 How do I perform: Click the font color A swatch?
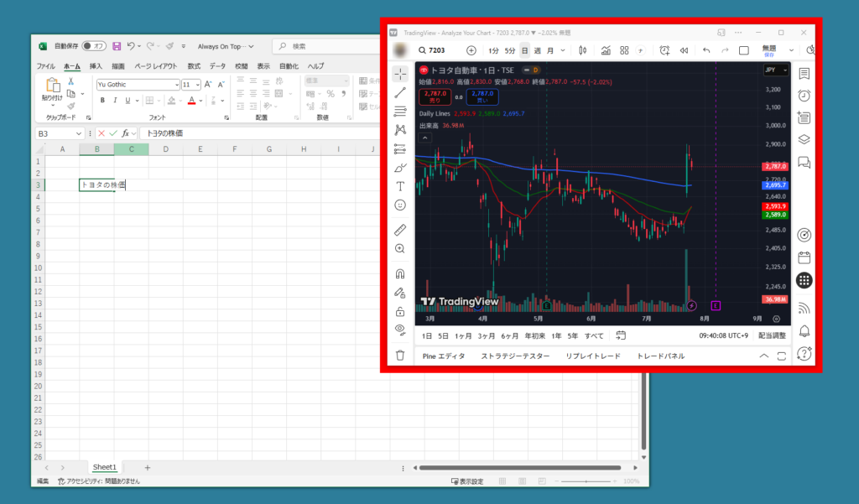[x=192, y=101]
